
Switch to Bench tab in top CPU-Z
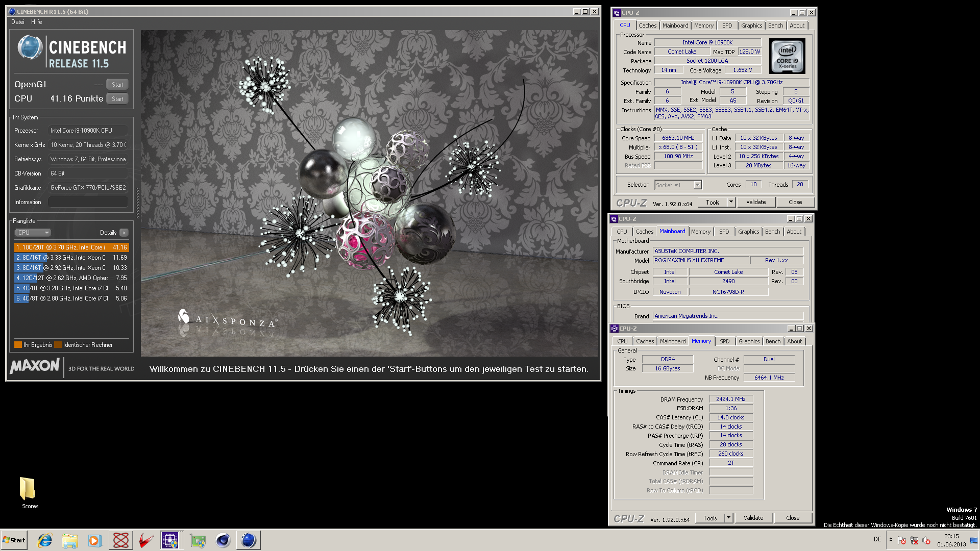775,26
